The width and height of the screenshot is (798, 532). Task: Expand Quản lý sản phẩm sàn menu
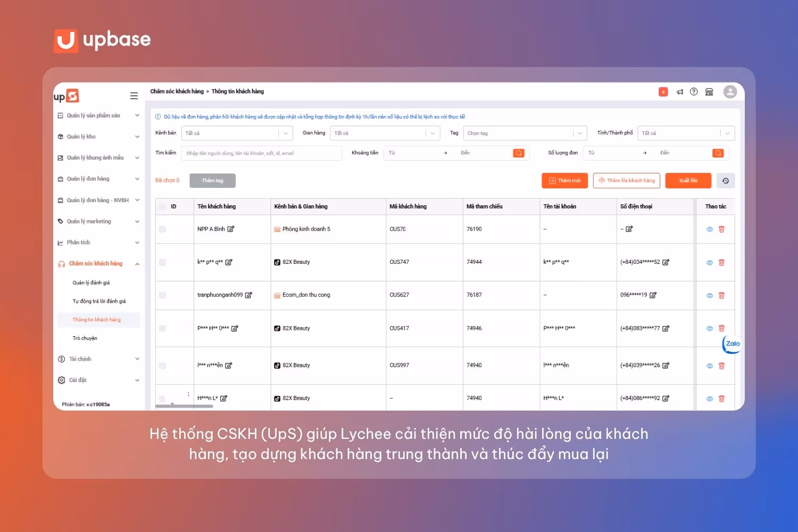pyautogui.click(x=98, y=115)
